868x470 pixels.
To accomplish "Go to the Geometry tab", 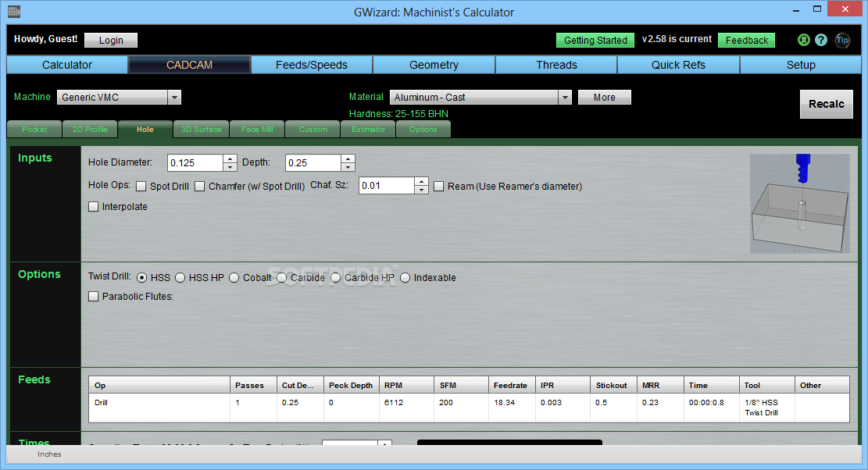I will click(x=434, y=65).
